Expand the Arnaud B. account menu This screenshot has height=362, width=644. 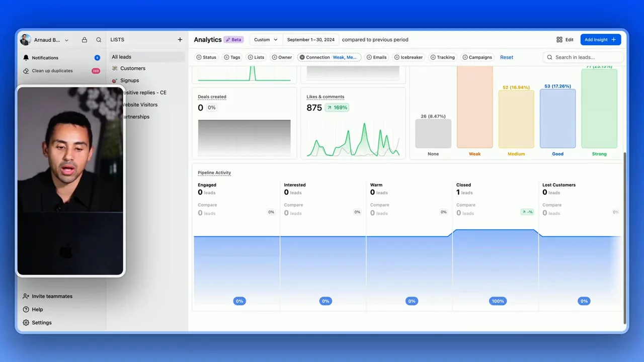(x=66, y=40)
